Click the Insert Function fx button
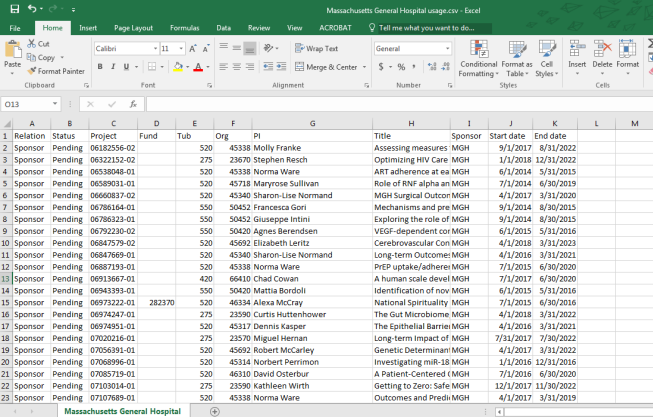 (x=133, y=104)
